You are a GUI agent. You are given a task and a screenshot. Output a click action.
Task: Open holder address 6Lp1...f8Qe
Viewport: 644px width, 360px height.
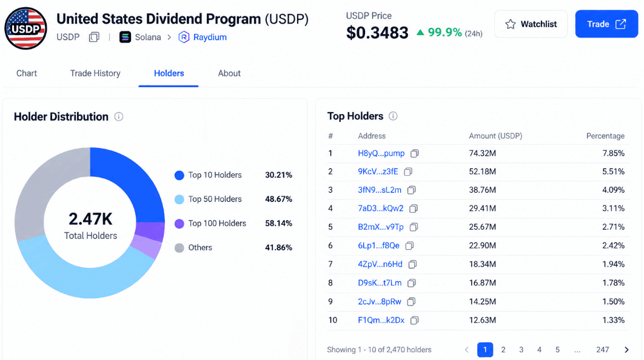click(378, 245)
